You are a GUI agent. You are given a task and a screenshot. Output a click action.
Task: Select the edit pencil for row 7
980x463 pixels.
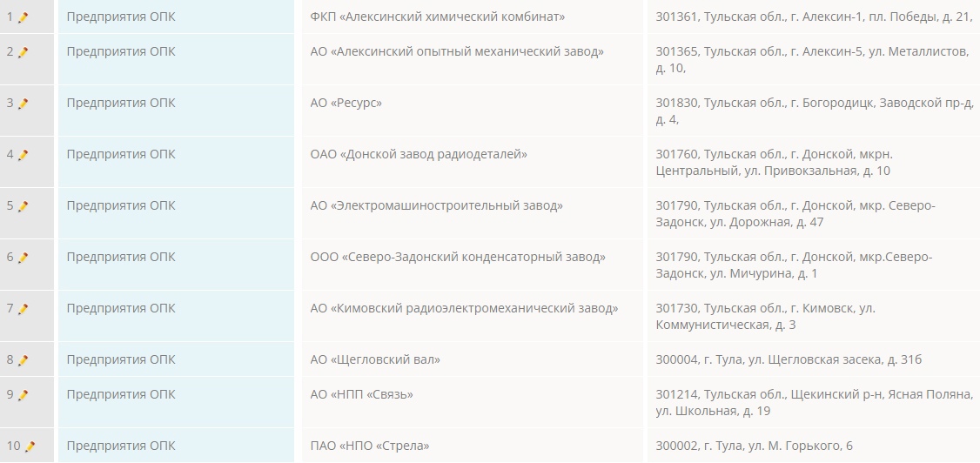(x=23, y=309)
